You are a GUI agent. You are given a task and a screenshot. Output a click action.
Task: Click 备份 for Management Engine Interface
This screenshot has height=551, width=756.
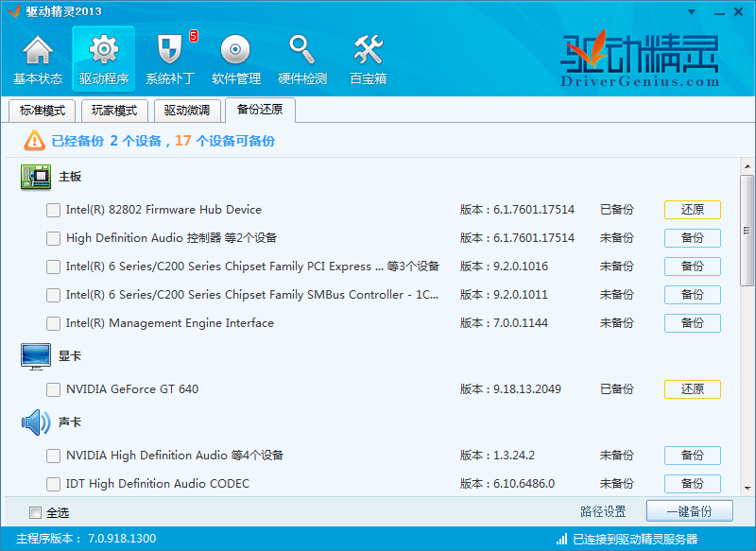pyautogui.click(x=693, y=323)
